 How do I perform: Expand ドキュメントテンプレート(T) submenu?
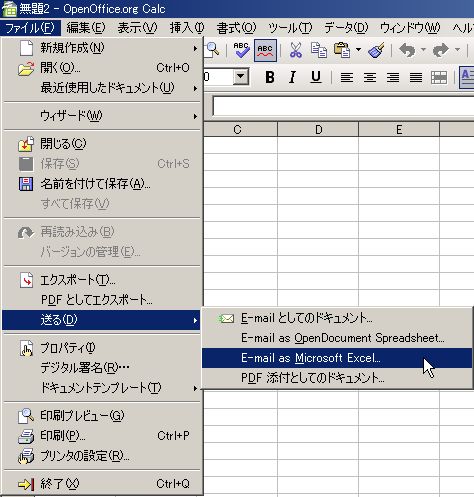point(101,388)
